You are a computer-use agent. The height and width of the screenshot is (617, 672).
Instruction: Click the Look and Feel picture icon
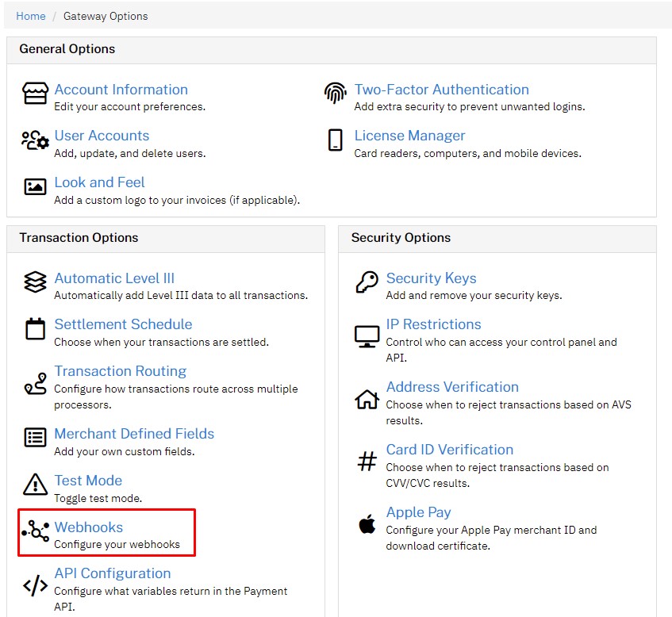35,187
